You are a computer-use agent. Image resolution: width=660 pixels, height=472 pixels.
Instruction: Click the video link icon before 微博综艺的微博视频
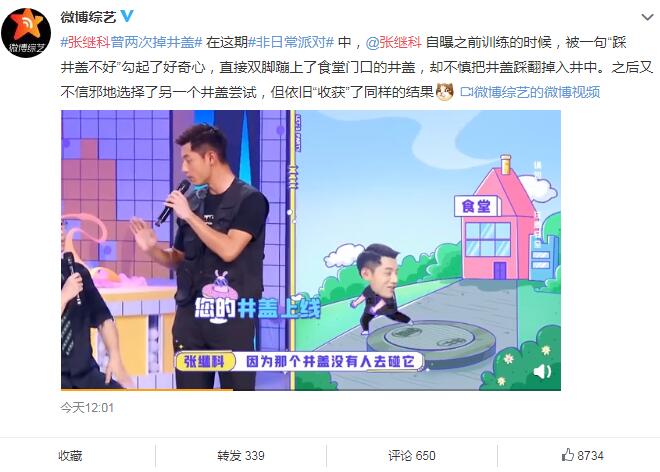tap(466, 92)
